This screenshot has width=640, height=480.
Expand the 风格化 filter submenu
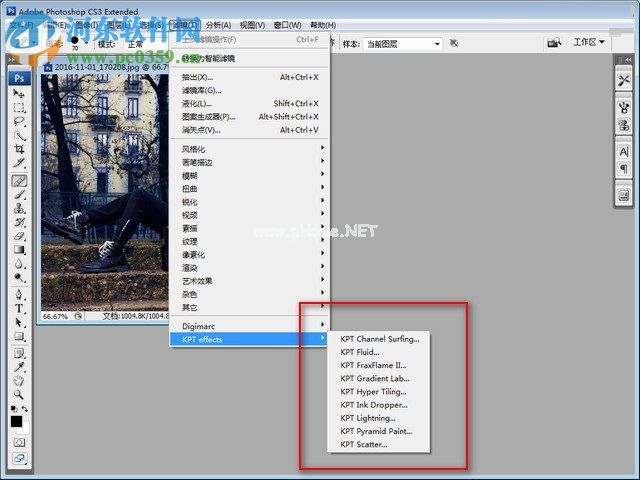250,149
